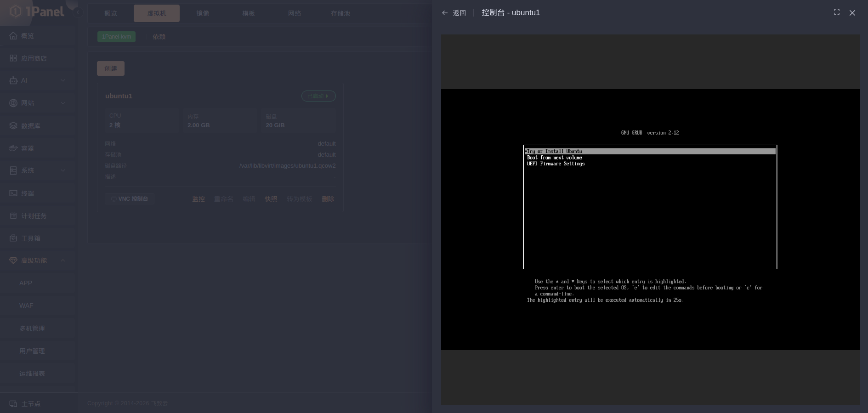Open the VNC 控制台 button
The image size is (868, 413).
pyautogui.click(x=130, y=199)
